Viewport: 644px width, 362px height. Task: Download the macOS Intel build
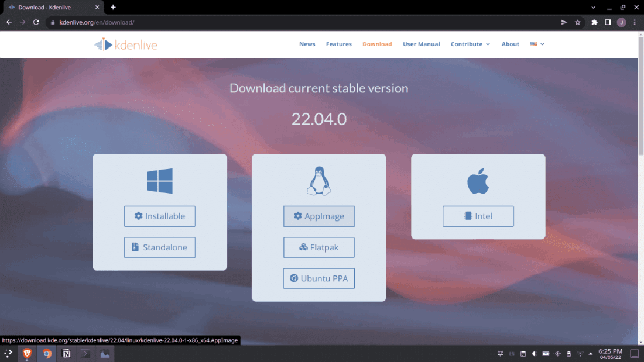(478, 216)
